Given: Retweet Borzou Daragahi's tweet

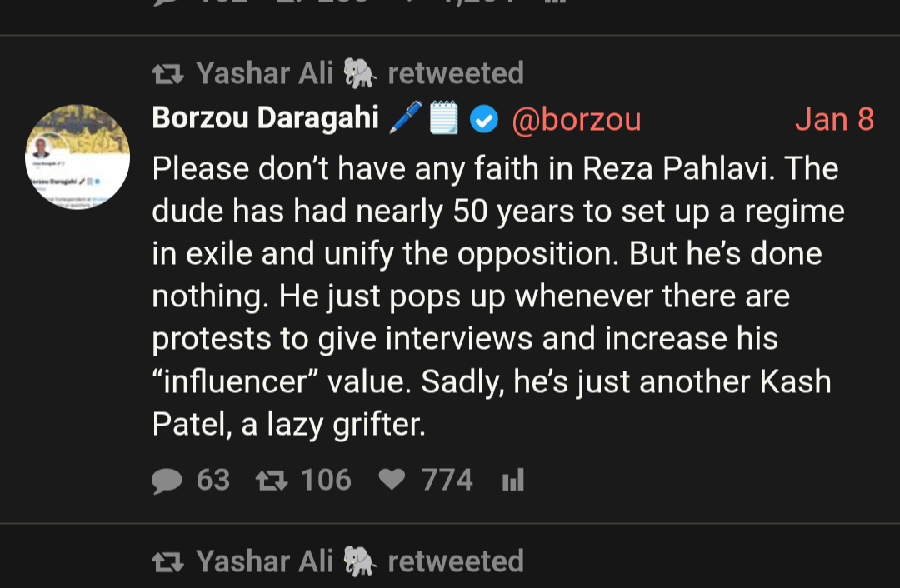Looking at the screenshot, I should pyautogui.click(x=269, y=481).
